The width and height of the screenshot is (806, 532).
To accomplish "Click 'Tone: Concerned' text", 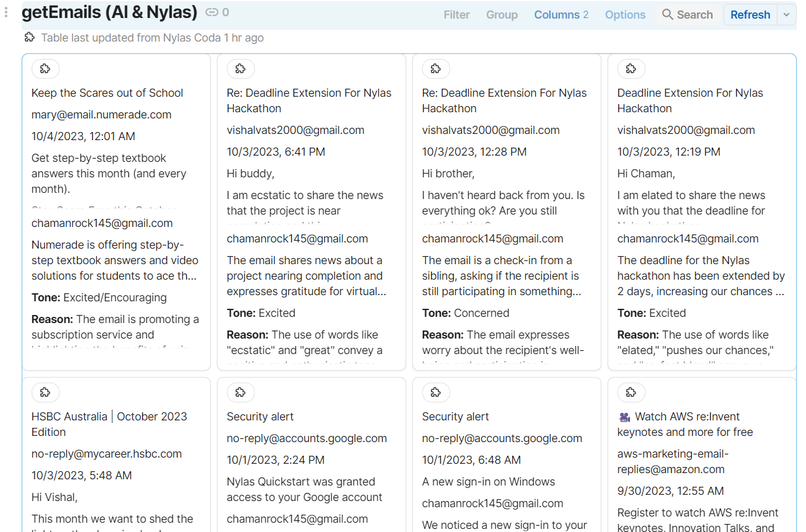I will point(466,313).
